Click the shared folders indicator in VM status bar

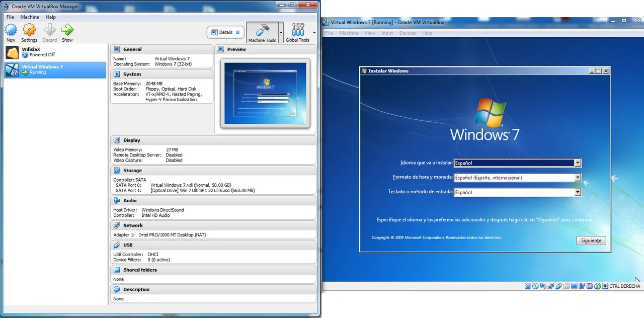(567, 286)
